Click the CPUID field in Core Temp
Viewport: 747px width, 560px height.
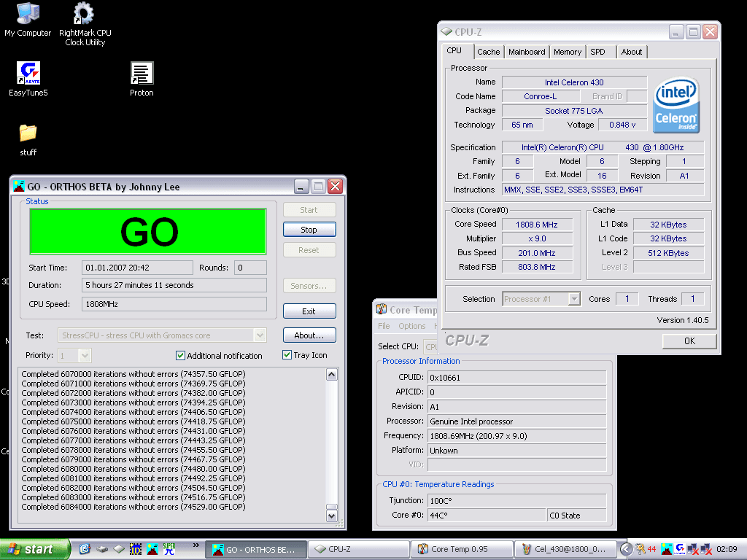[517, 378]
